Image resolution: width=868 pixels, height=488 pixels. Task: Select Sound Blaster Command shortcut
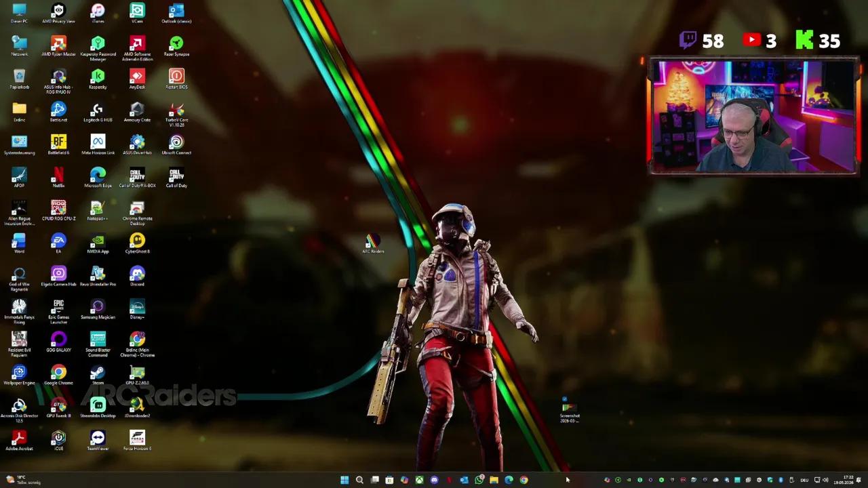click(98, 344)
